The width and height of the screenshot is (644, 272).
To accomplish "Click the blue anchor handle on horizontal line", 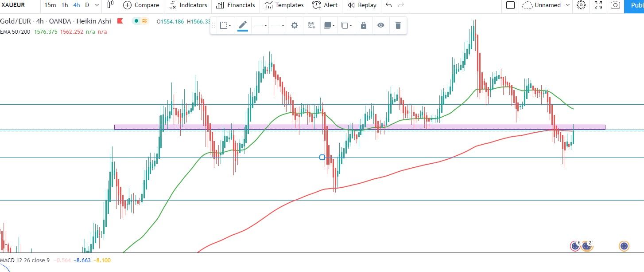I will click(x=322, y=157).
